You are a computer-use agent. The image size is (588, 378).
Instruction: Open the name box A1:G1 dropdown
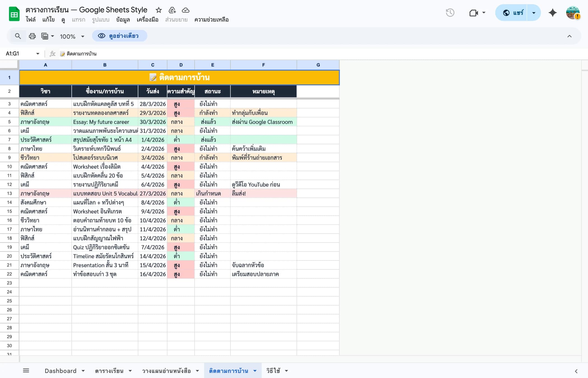coord(37,53)
